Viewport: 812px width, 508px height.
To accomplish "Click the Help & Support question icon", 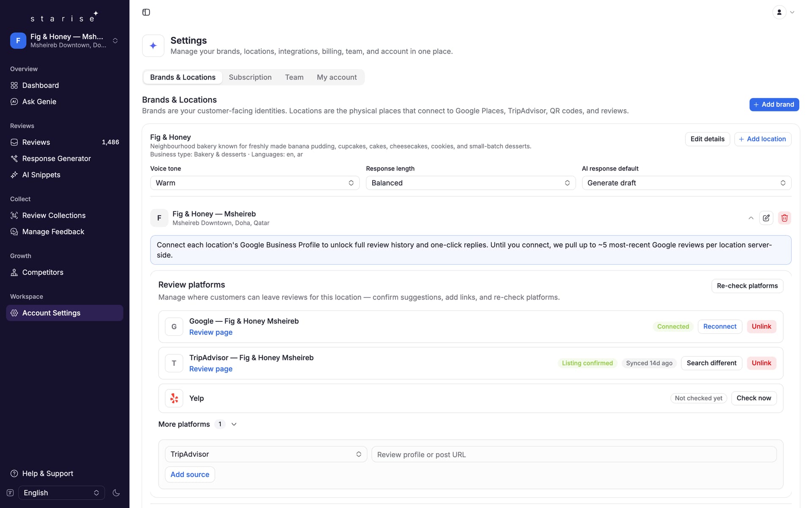I will click(14, 473).
